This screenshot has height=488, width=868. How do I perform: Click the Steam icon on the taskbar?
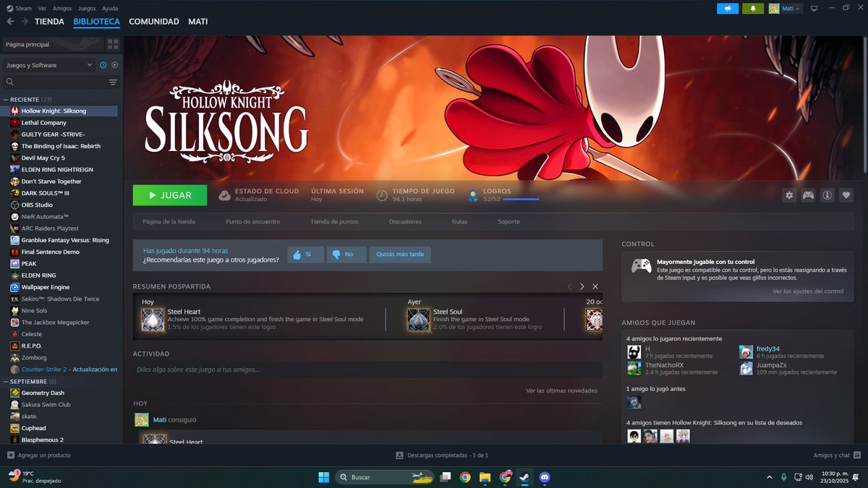click(x=524, y=477)
